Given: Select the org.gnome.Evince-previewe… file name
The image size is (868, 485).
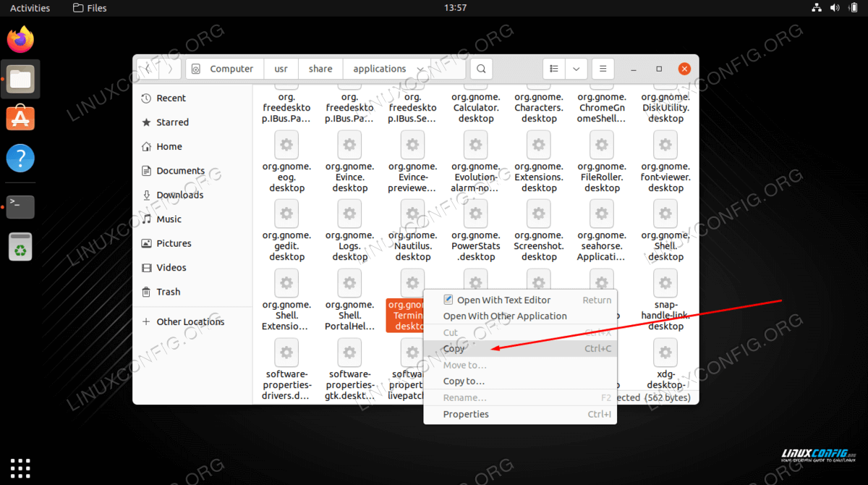Looking at the screenshot, I should [412, 177].
